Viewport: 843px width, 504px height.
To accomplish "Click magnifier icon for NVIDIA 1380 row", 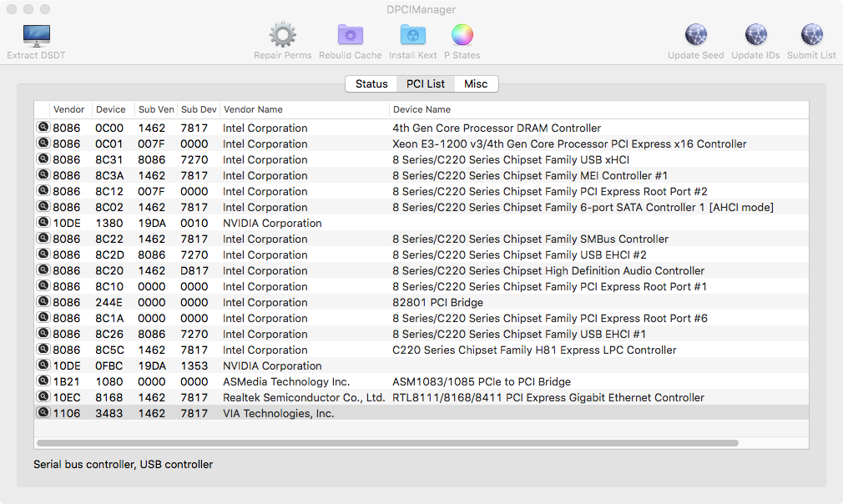I will (x=43, y=223).
